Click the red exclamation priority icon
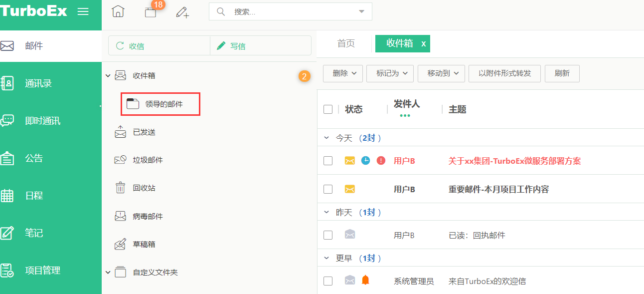 point(381,161)
